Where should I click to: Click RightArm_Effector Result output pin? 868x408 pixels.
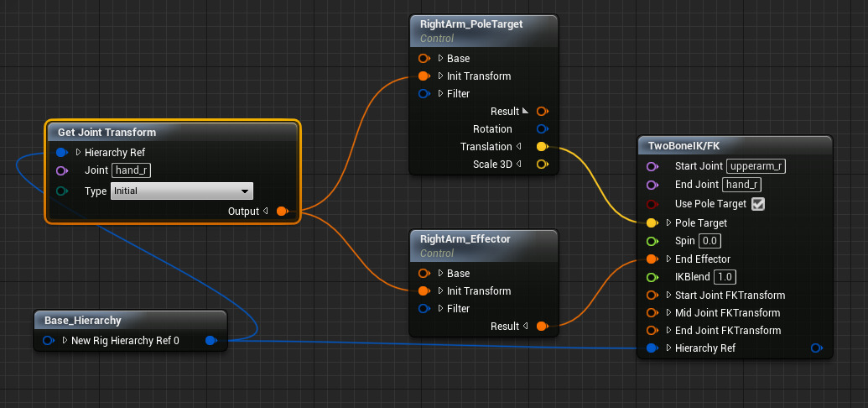pyautogui.click(x=542, y=326)
